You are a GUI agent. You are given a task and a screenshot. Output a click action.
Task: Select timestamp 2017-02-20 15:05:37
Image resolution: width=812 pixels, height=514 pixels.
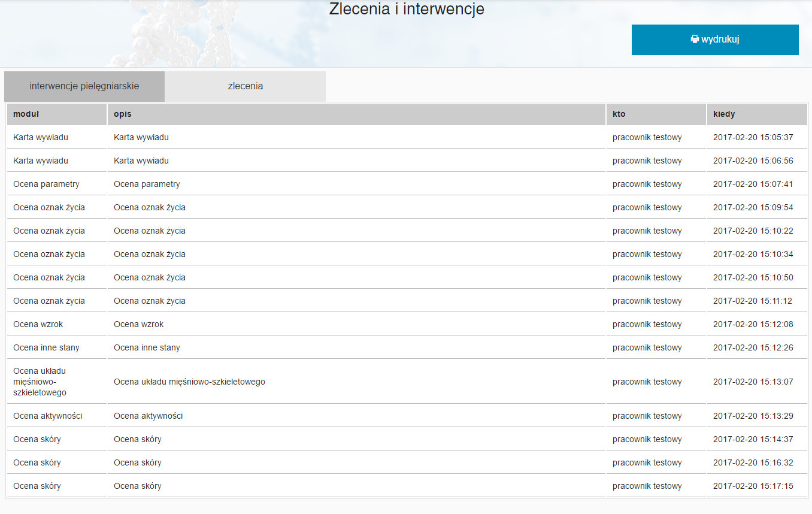click(x=753, y=137)
